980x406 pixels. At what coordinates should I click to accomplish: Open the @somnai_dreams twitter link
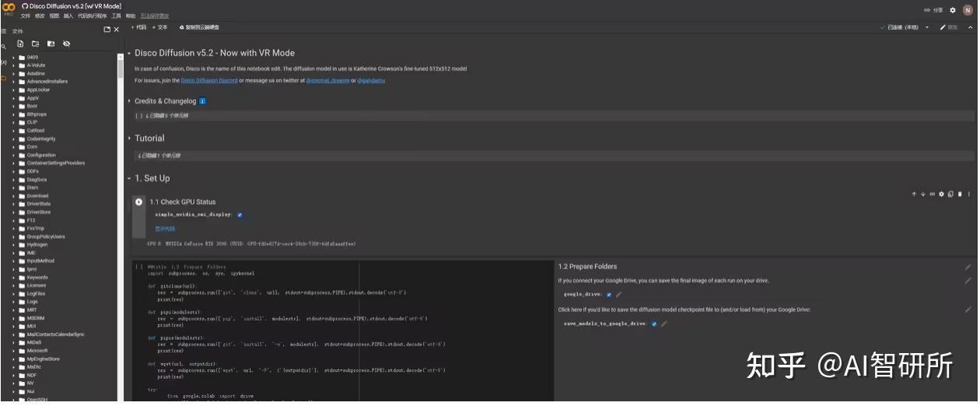pyautogui.click(x=327, y=81)
